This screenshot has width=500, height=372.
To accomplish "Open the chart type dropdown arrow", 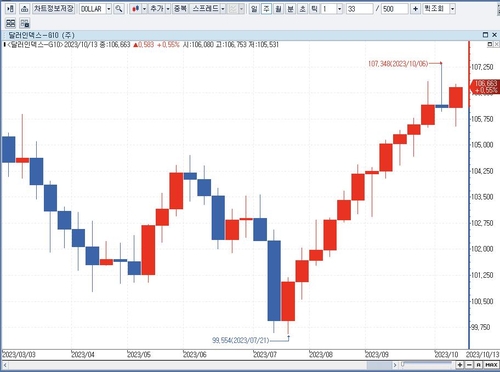I will pyautogui.click(x=144, y=9).
